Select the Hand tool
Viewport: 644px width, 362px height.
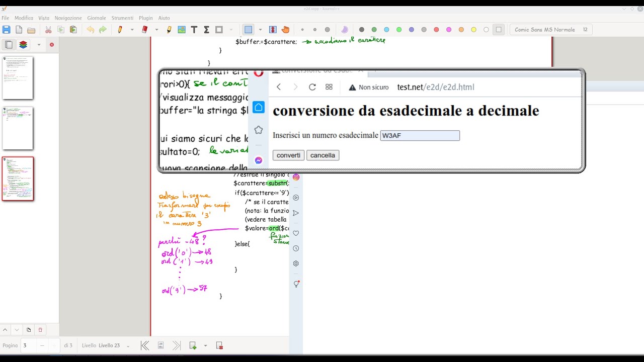pyautogui.click(x=285, y=30)
